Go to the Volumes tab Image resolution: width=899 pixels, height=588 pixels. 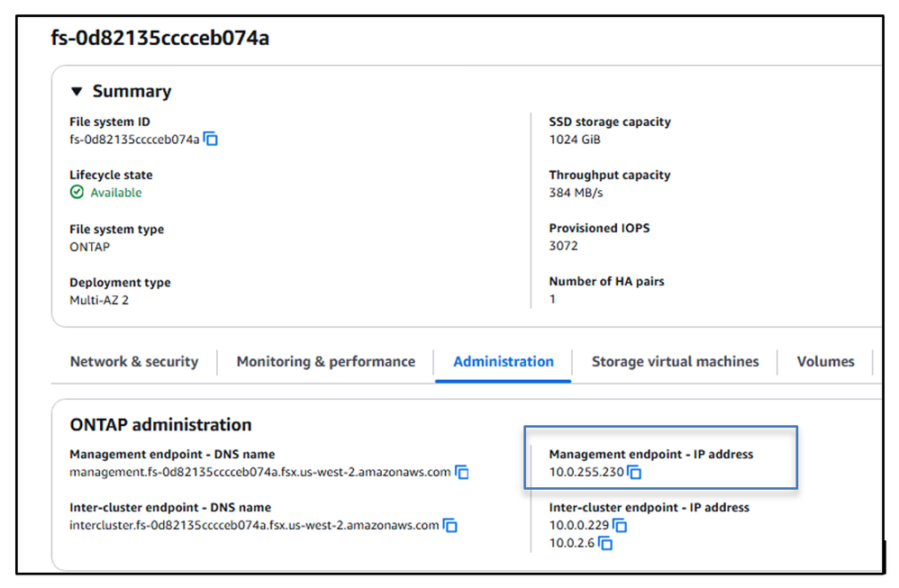(x=825, y=362)
